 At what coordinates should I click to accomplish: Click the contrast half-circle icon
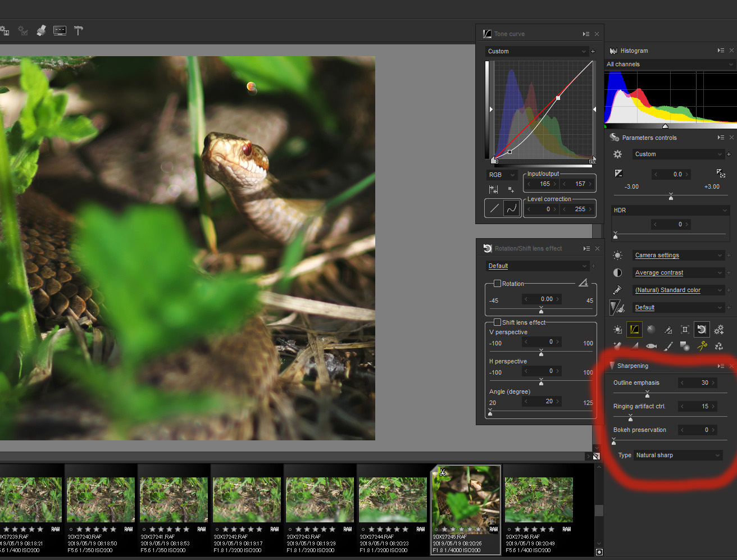(x=617, y=272)
